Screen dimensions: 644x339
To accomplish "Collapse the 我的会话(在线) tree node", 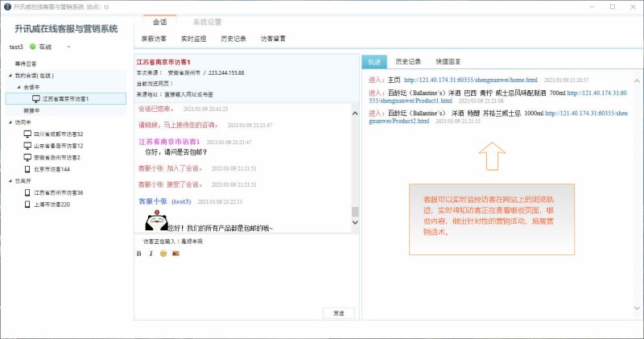I will [10, 76].
